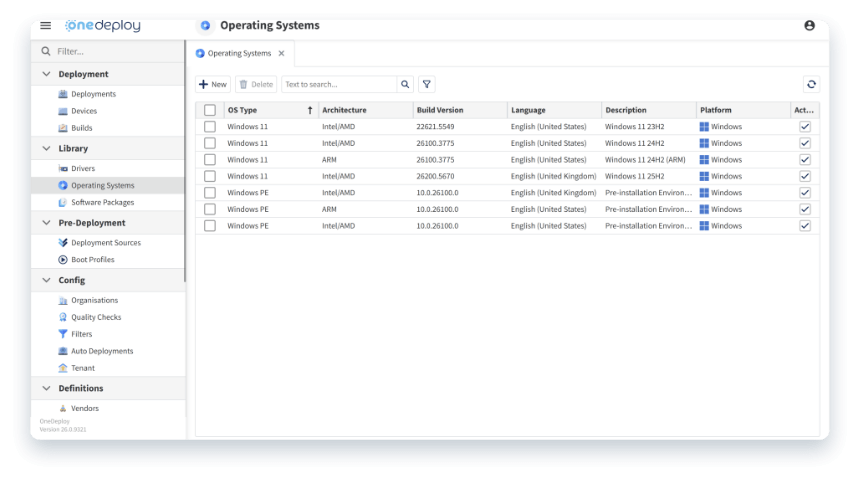The width and height of the screenshot is (860, 480).
Task: Click the refresh icon in the toolbar
Action: [811, 85]
